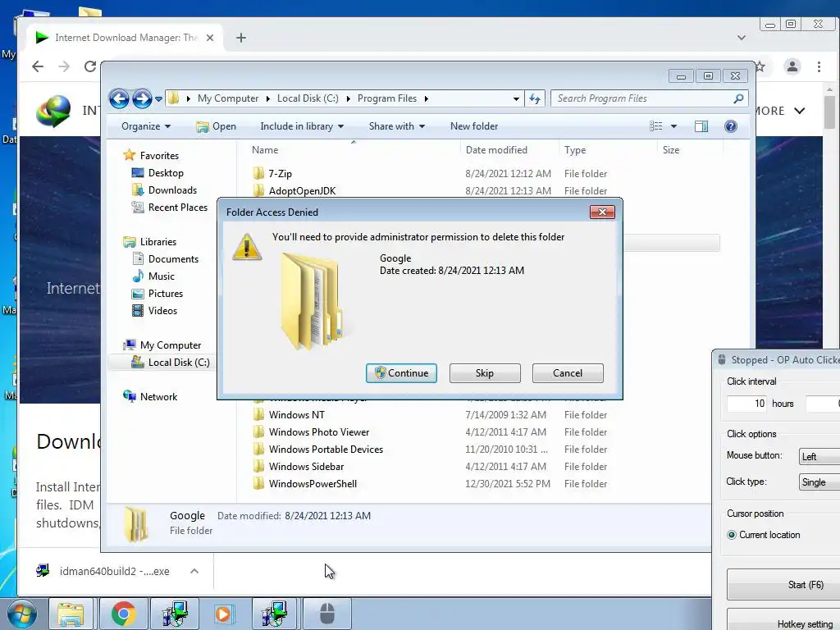Open Click type dropdown showing Single

coord(819,482)
